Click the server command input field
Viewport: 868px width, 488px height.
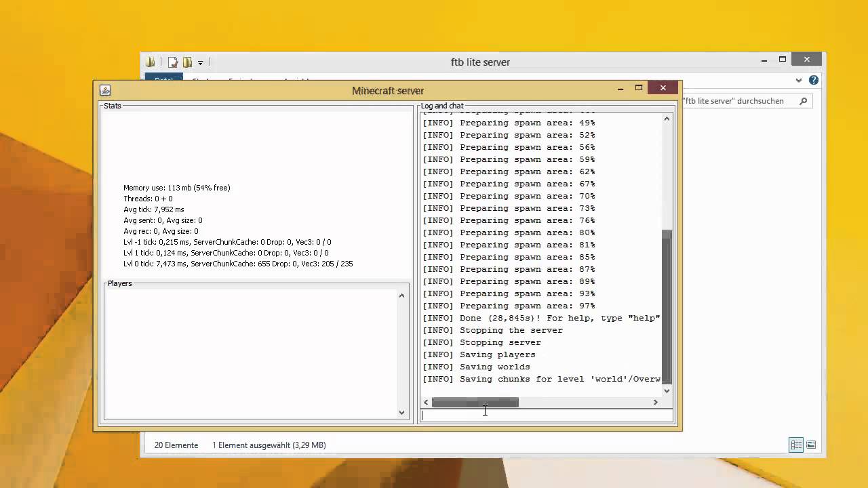547,415
